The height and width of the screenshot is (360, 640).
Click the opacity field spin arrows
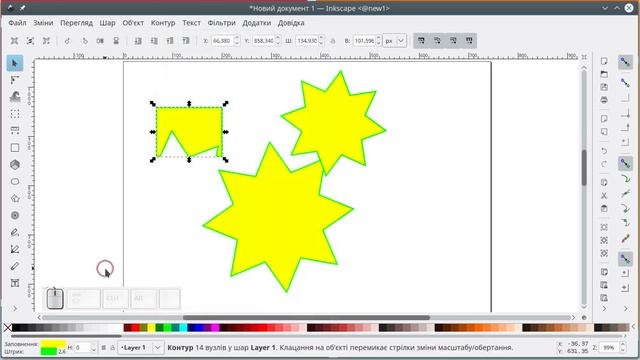[93, 348]
